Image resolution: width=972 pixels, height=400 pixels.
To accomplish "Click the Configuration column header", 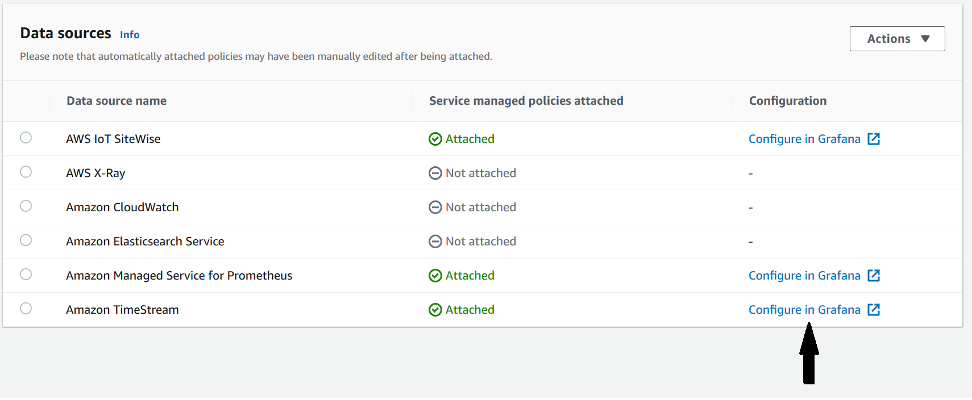I will pyautogui.click(x=788, y=100).
